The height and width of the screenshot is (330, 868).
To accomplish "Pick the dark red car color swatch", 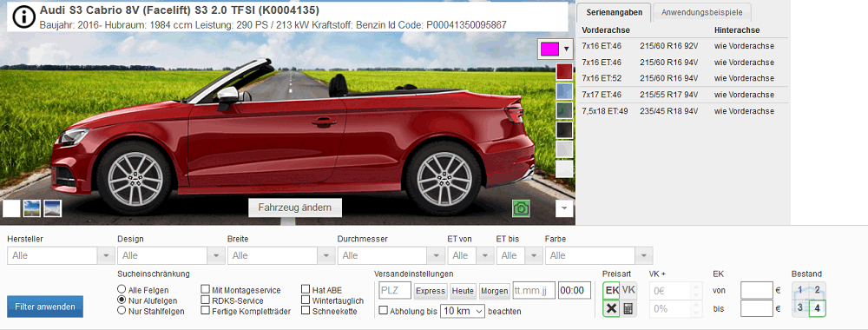I will click(564, 72).
